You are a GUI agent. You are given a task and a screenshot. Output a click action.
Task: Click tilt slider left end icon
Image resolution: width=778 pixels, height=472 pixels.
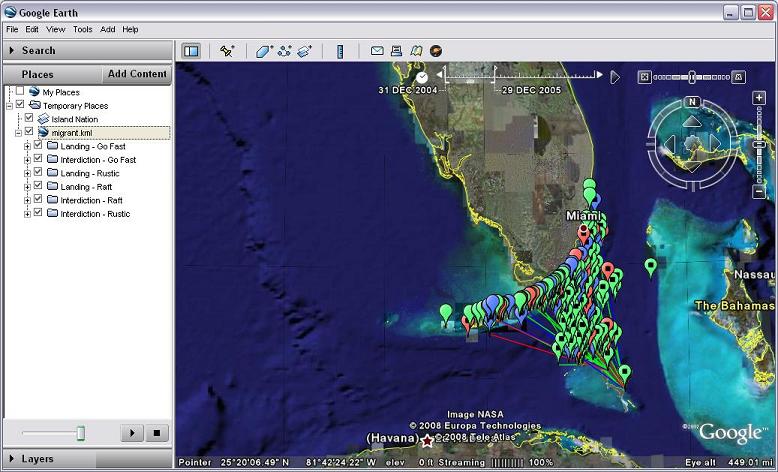(644, 77)
